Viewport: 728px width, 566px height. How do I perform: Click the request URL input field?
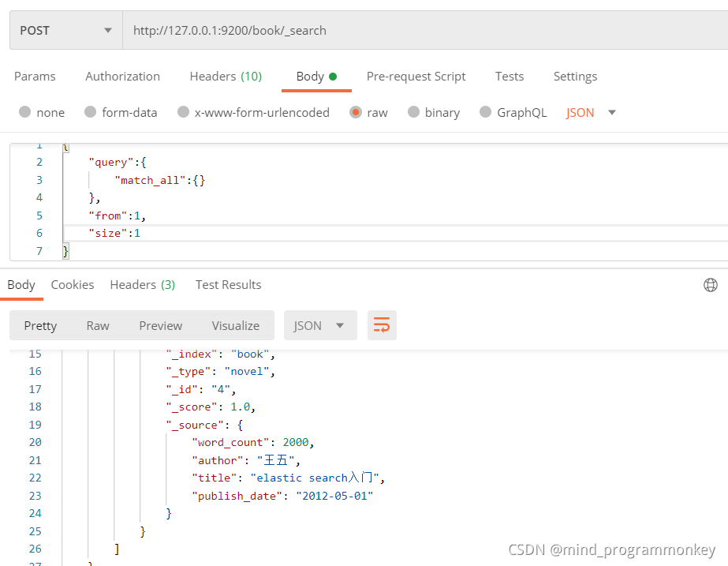pos(425,30)
